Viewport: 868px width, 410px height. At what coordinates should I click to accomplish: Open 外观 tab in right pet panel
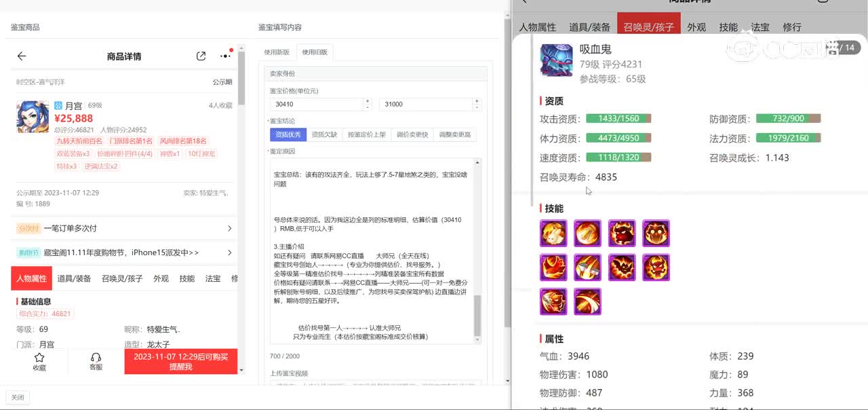tap(696, 27)
